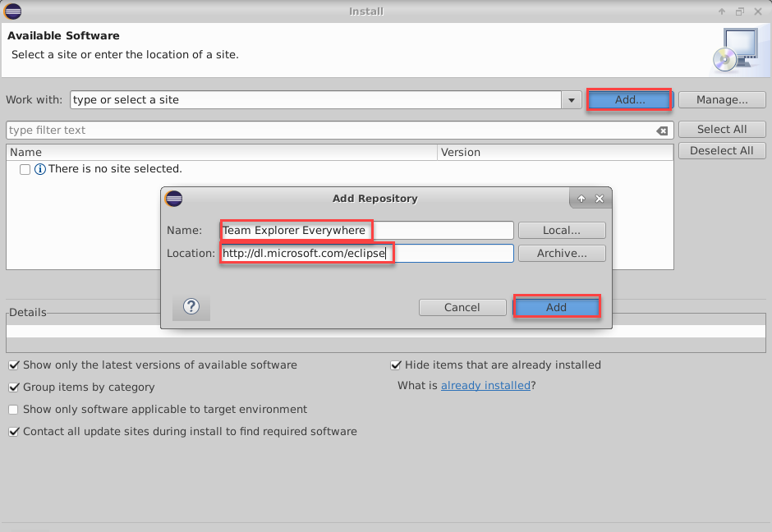Clear the filter text using the eraser icon
This screenshot has height=532, width=772.
point(662,131)
